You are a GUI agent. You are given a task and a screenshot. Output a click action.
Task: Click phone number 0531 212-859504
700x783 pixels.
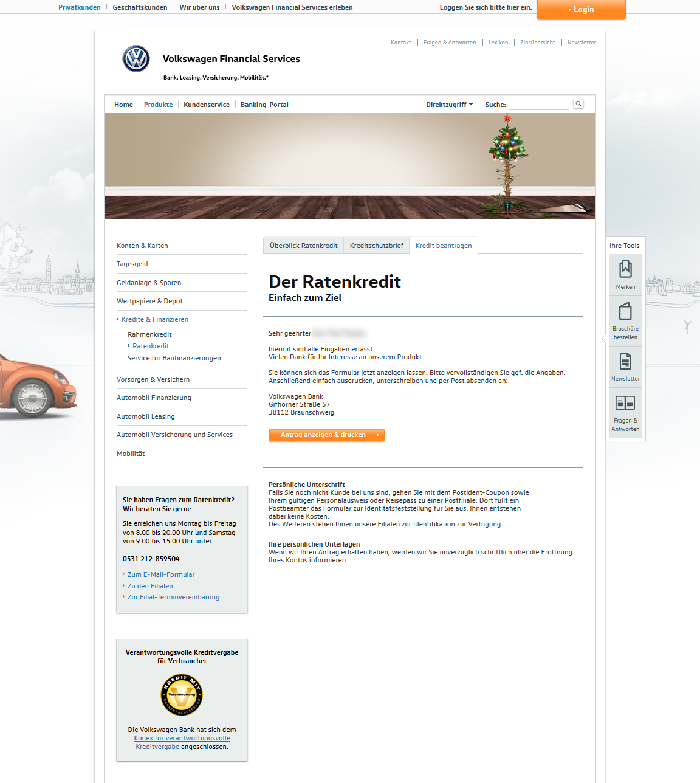(151, 559)
